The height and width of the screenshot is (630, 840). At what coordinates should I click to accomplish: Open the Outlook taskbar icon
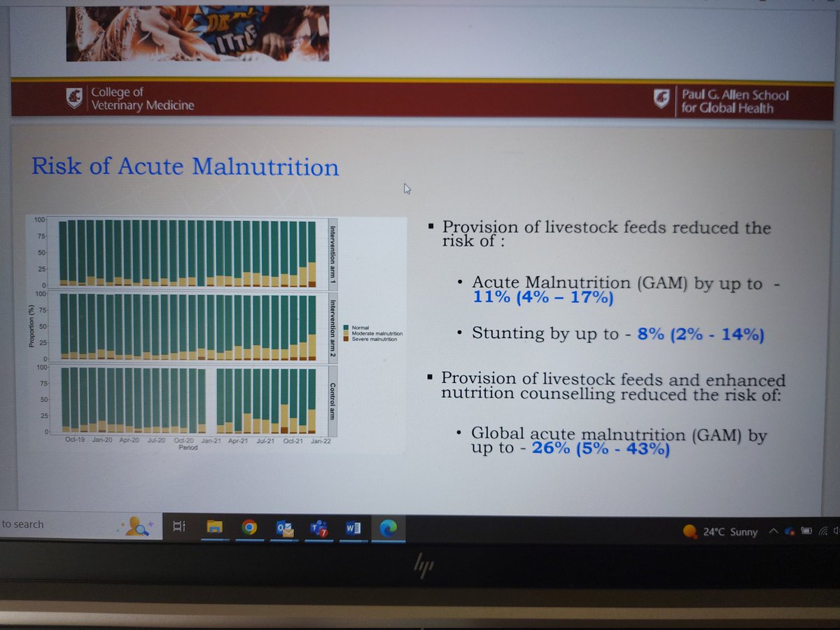tap(284, 529)
